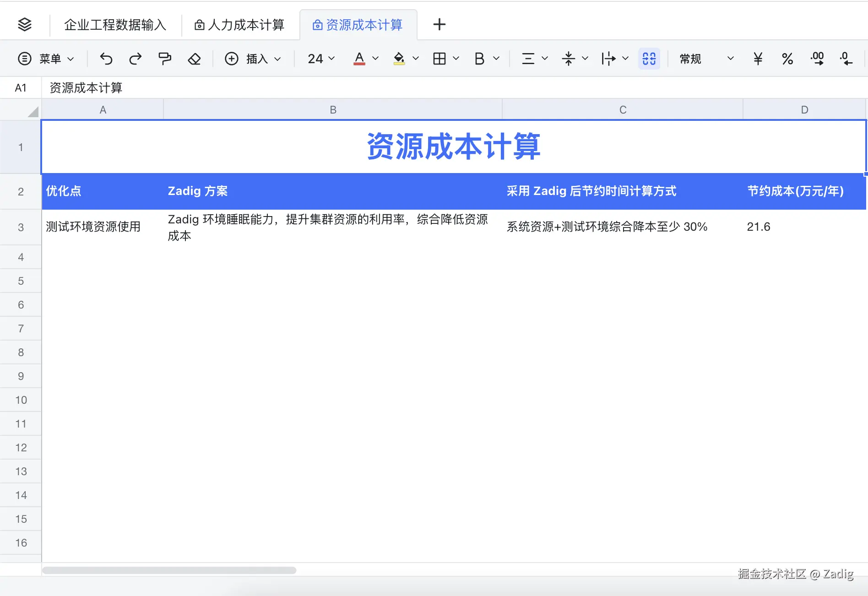Click the 采用 Zadig 后节约时间计算方式 header
The width and height of the screenshot is (868, 596).
(x=623, y=191)
